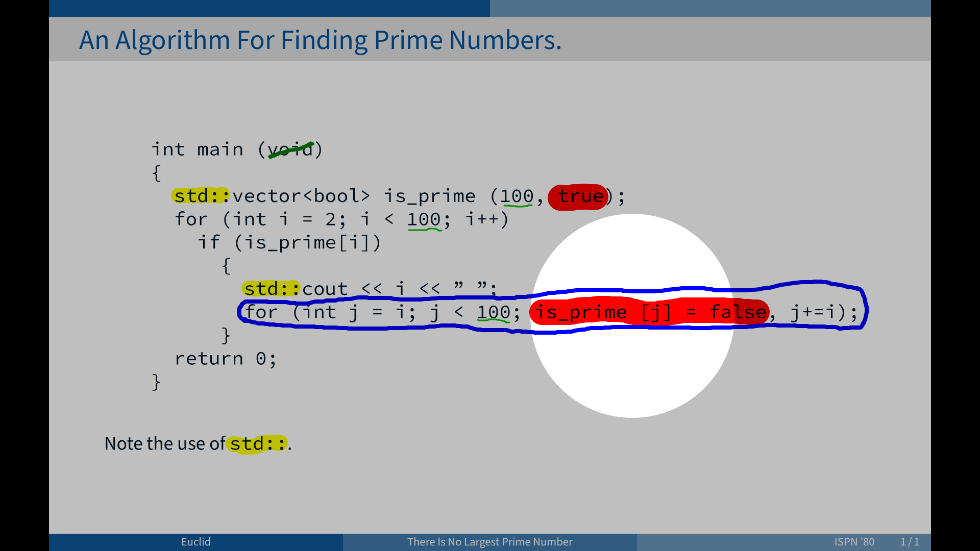Click the highlighted std:: in the note text

point(257,444)
